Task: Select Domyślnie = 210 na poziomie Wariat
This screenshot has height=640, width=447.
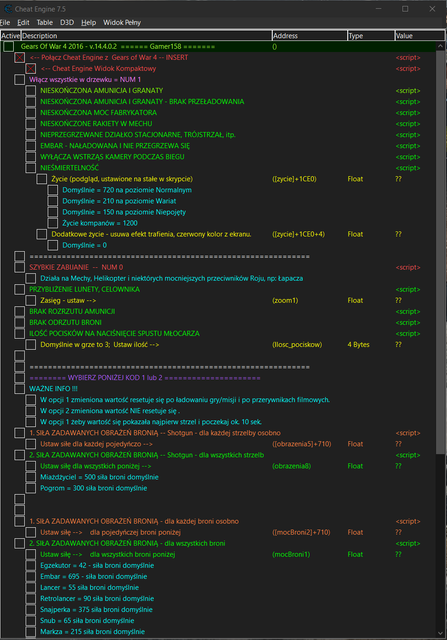Action: [119, 201]
